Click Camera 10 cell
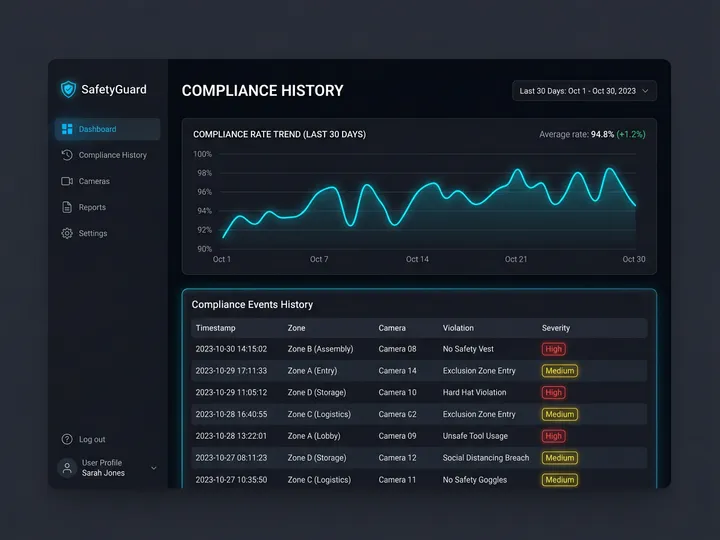The height and width of the screenshot is (540, 720). 397,393
